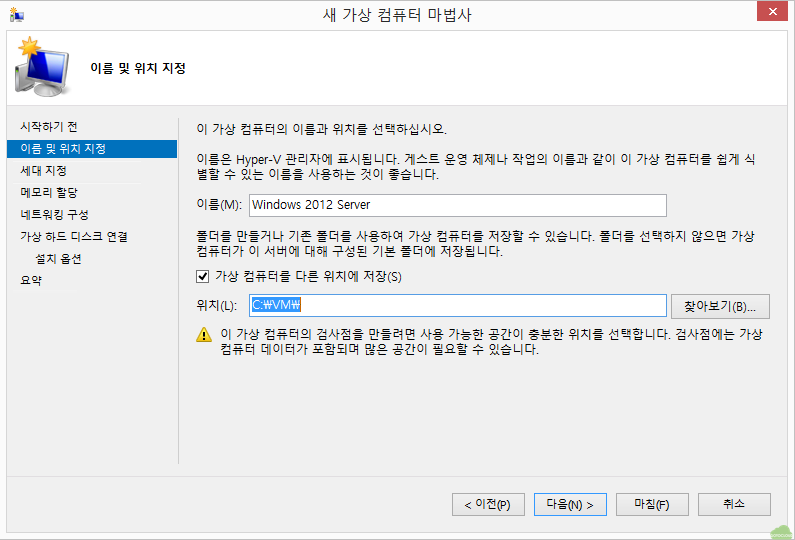Viewport: 795px width, 540px height.
Task: Click the 이름 및 위치 지정 heading text
Action: (x=138, y=68)
